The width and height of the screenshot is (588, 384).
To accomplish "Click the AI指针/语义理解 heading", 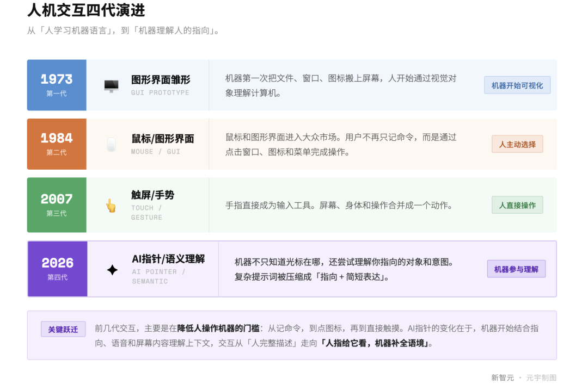I will 168,259.
